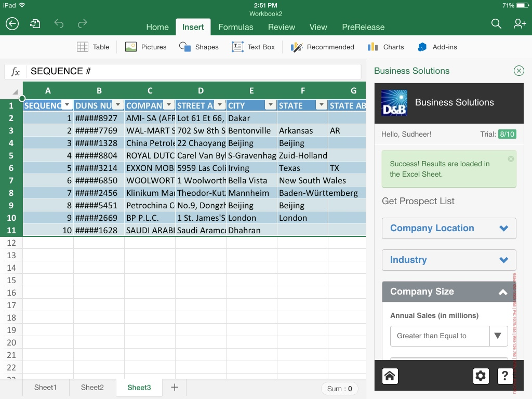The image size is (532, 399).
Task: Select row 5 header
Action: pos(11,156)
